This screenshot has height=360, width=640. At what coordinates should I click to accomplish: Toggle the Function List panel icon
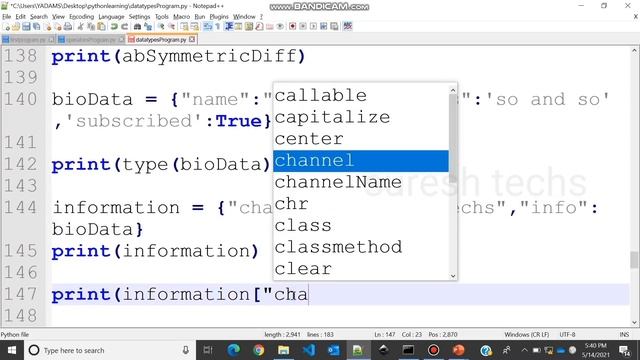pyautogui.click(x=259, y=27)
